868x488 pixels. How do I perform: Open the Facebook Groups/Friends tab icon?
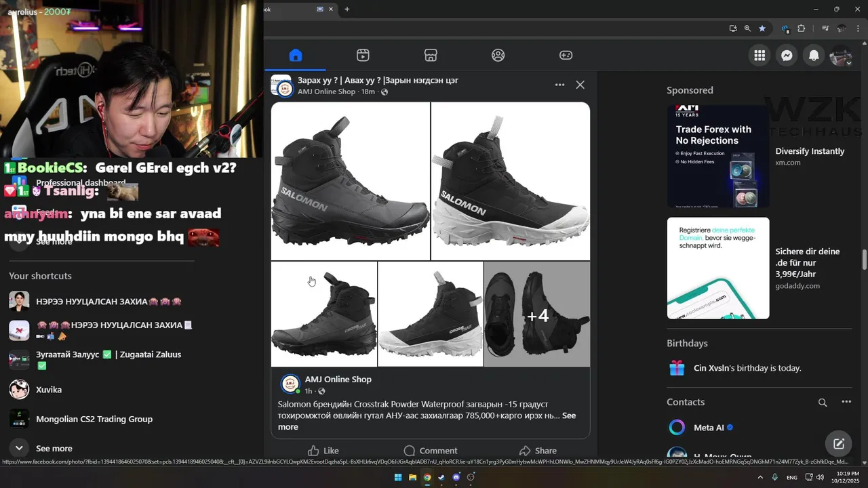(498, 56)
